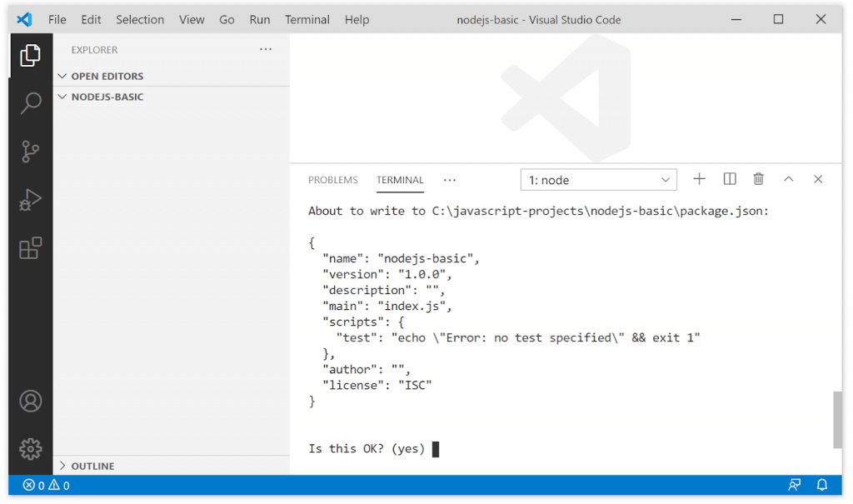The height and width of the screenshot is (504, 853).
Task: Split the terminal pane
Action: coord(730,179)
